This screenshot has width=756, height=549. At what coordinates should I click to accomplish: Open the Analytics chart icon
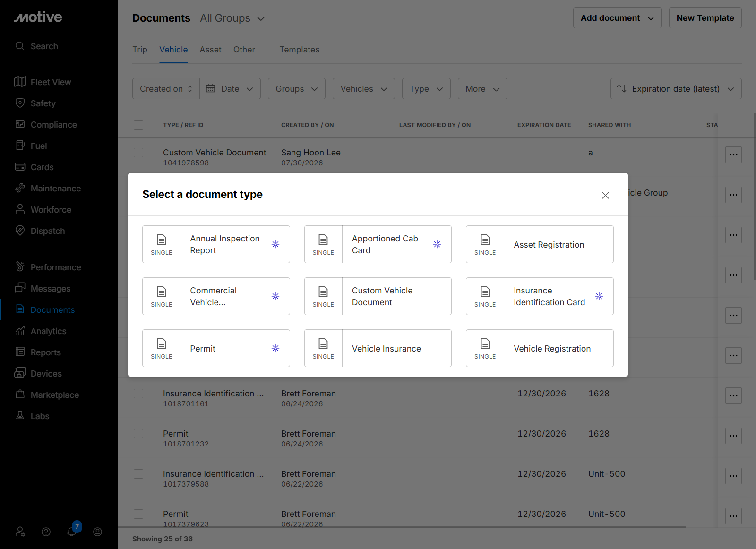click(x=20, y=331)
